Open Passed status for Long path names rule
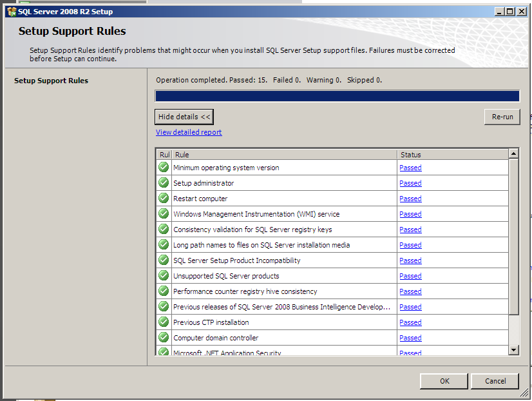Viewport: 532px width, 401px height. 410,245
